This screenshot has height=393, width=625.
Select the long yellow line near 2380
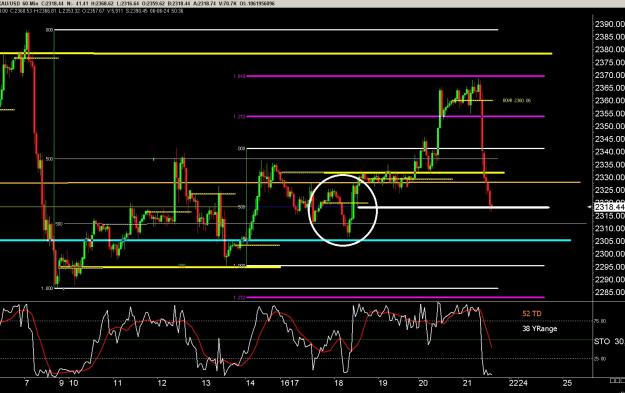276,53
